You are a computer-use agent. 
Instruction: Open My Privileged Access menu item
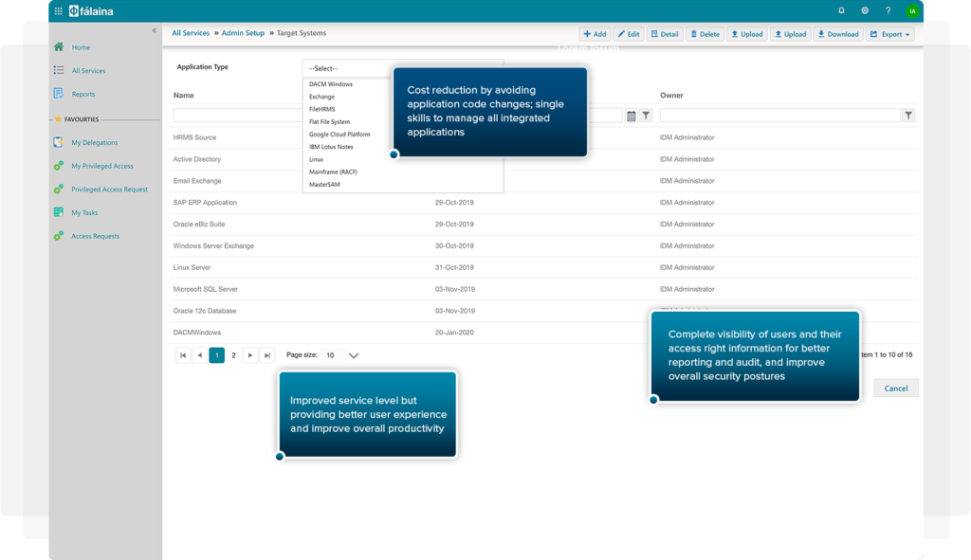tap(102, 167)
